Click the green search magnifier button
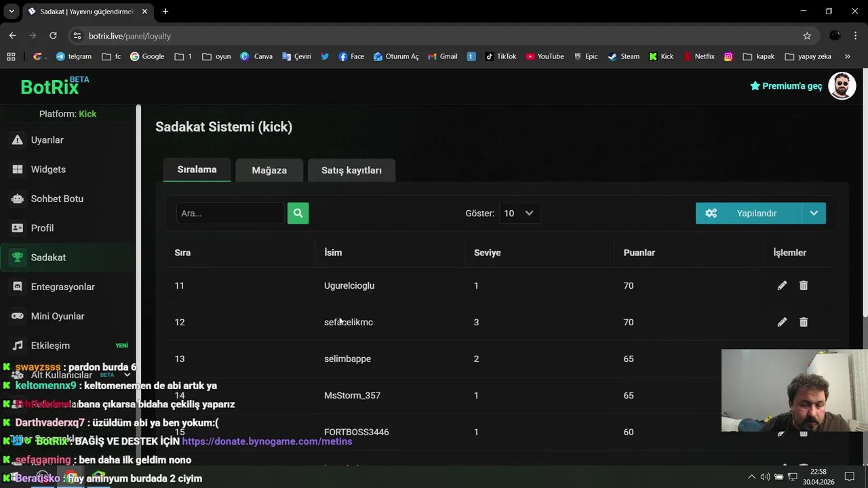The width and height of the screenshot is (868, 488). [x=298, y=213]
